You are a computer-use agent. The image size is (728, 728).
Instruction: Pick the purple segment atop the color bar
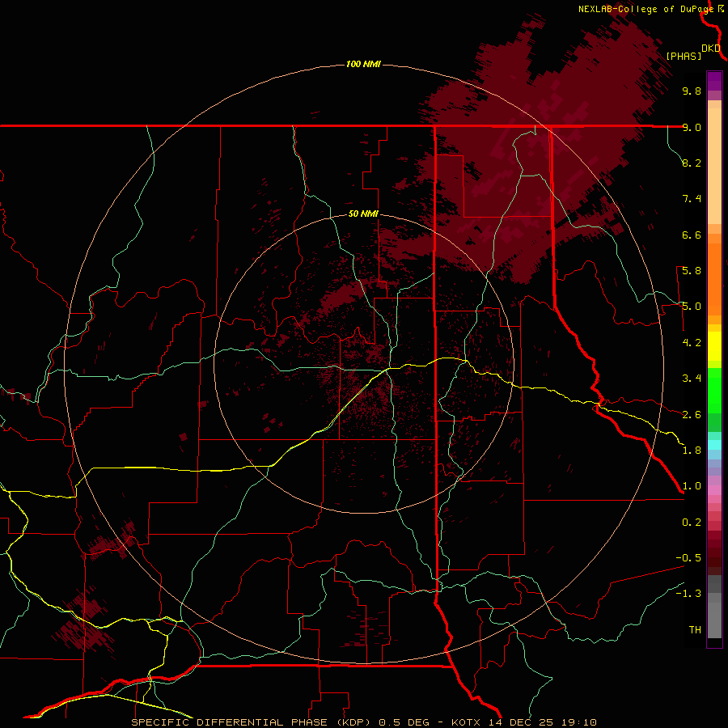(714, 81)
